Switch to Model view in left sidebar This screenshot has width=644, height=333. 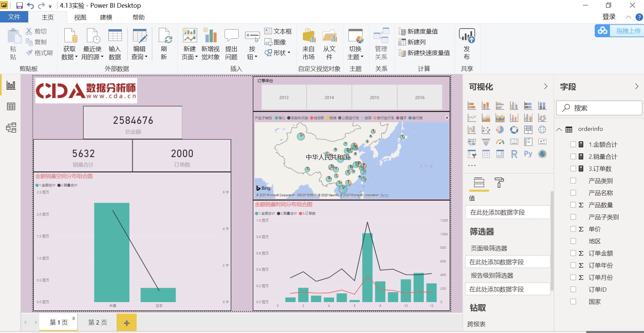(x=11, y=128)
